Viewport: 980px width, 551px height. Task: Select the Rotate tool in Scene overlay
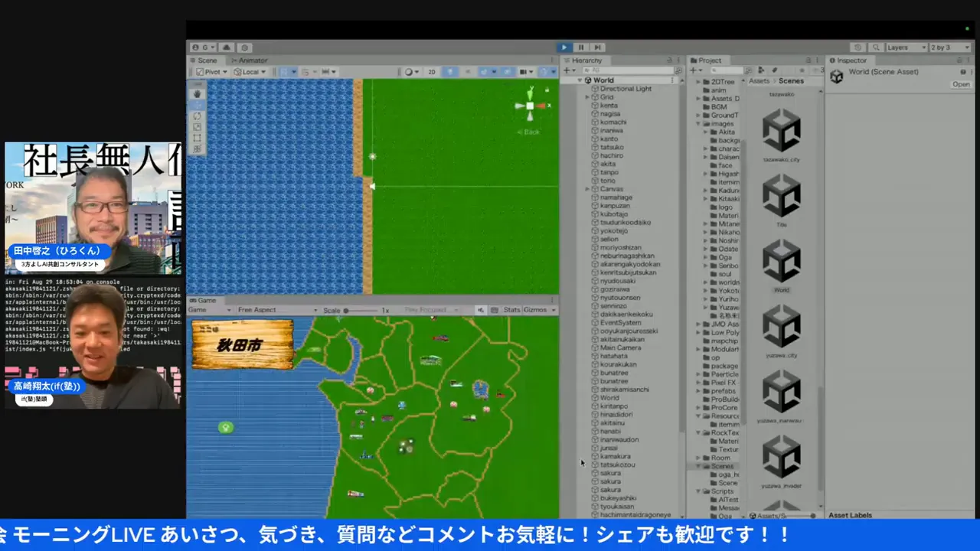tap(197, 116)
